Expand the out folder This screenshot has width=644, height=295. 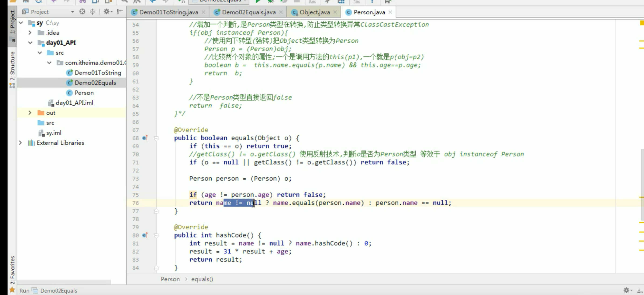pyautogui.click(x=30, y=113)
